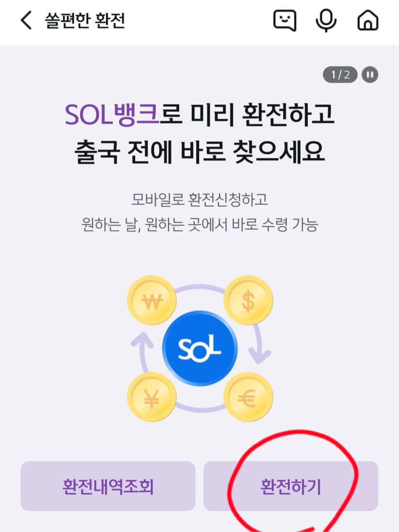Click the yen currency coin

click(x=152, y=397)
